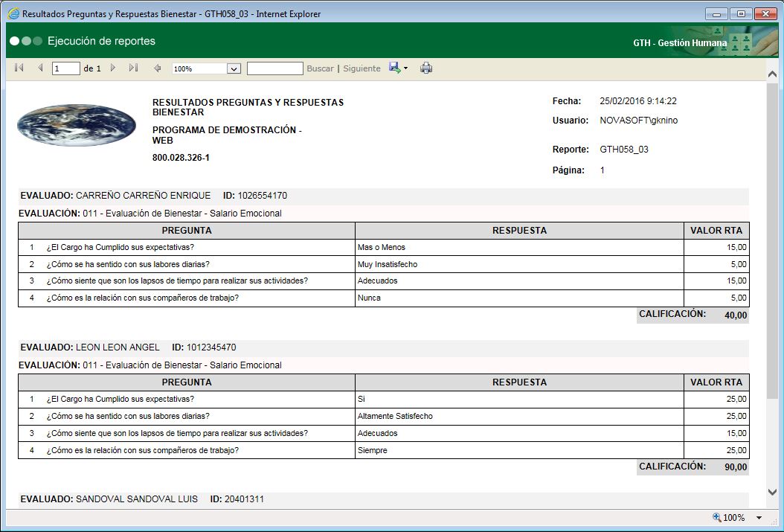Close the Internet Explorer report window
The height and width of the screenshot is (532, 784).
pyautogui.click(x=765, y=14)
